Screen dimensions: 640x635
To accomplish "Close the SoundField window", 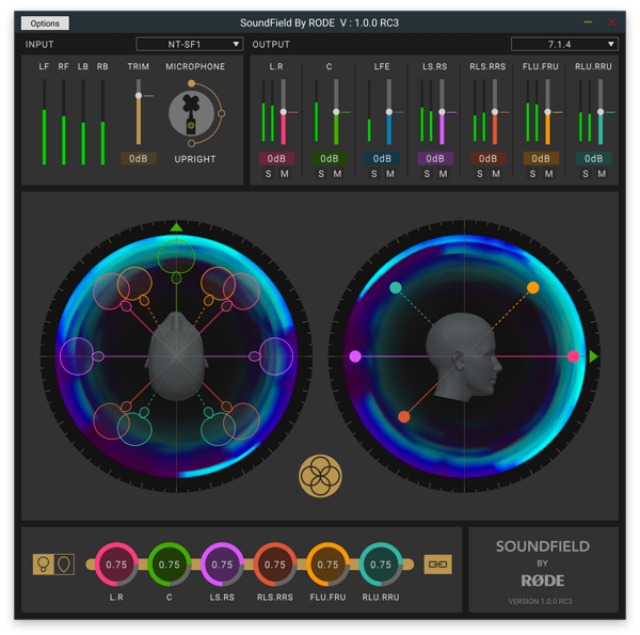I will click(x=612, y=22).
